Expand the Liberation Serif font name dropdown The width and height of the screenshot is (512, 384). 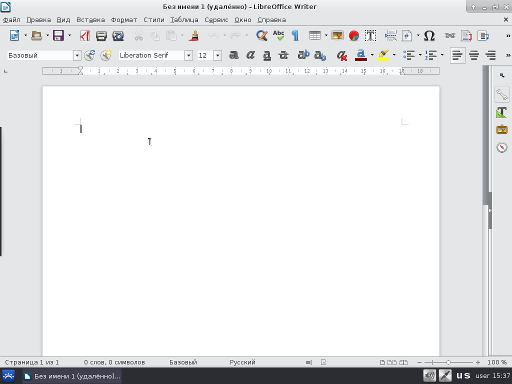[188, 55]
